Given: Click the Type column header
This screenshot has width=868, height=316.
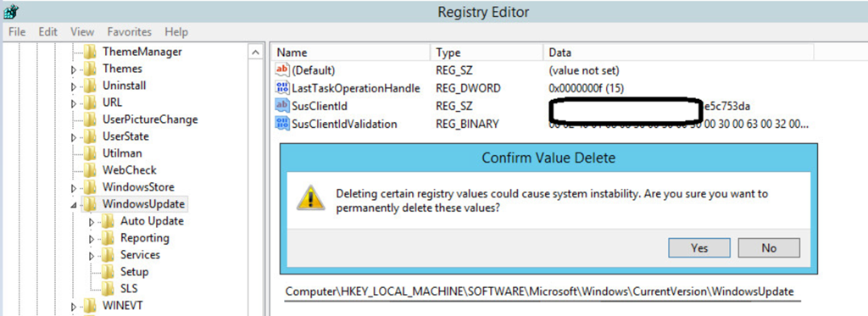Looking at the screenshot, I should coord(487,53).
